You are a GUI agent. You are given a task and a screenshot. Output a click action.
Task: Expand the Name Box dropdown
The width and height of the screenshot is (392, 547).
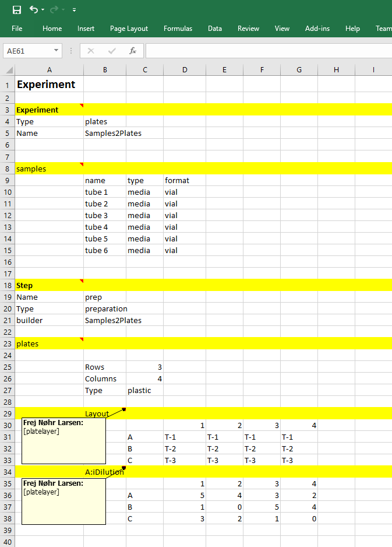pos(56,51)
